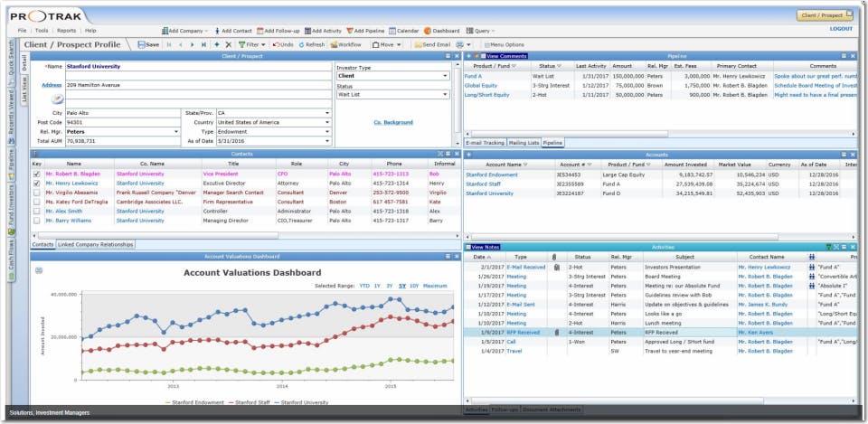Select the YTD chart range
Viewport: 868px width, 424px height.
click(x=364, y=286)
